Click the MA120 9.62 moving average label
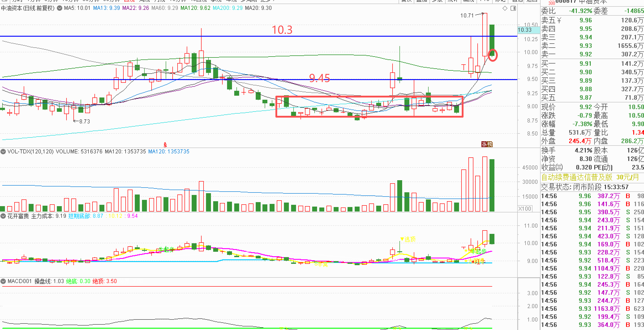The width and height of the screenshot is (644, 330). click(195, 8)
